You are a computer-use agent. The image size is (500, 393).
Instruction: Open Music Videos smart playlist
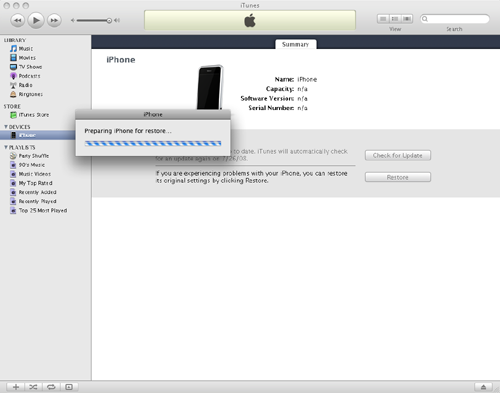pyautogui.click(x=30, y=174)
